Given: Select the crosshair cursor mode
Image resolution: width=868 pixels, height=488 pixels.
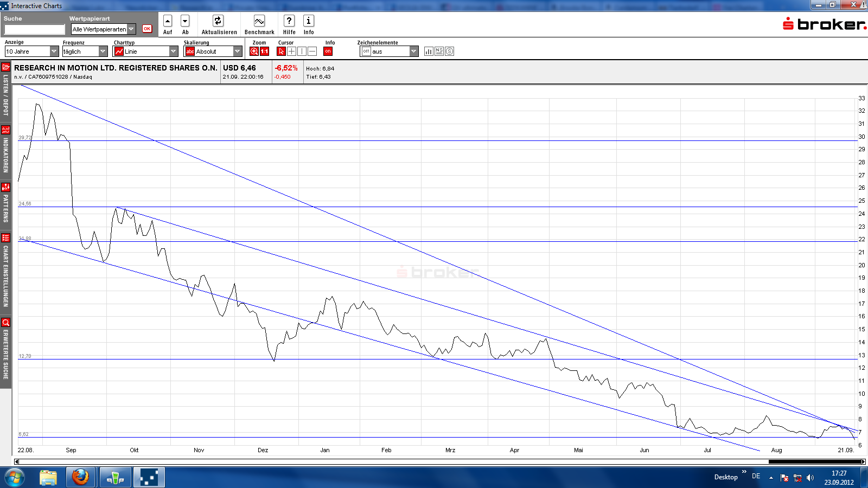Looking at the screenshot, I should [x=291, y=52].
